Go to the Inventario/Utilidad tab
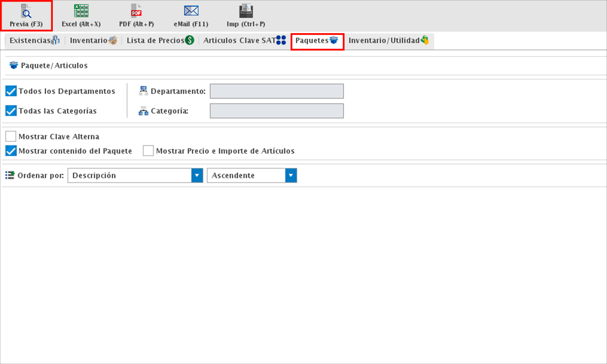Image resolution: width=607 pixels, height=364 pixels. pyautogui.click(x=388, y=40)
